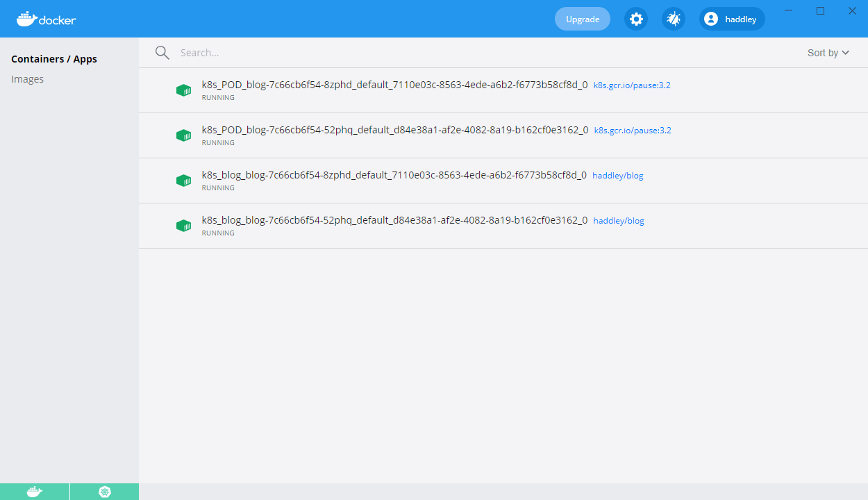The width and height of the screenshot is (868, 500).
Task: Select container k8s_POD_blog-7c66cb6f54-52phq name
Action: (x=395, y=130)
